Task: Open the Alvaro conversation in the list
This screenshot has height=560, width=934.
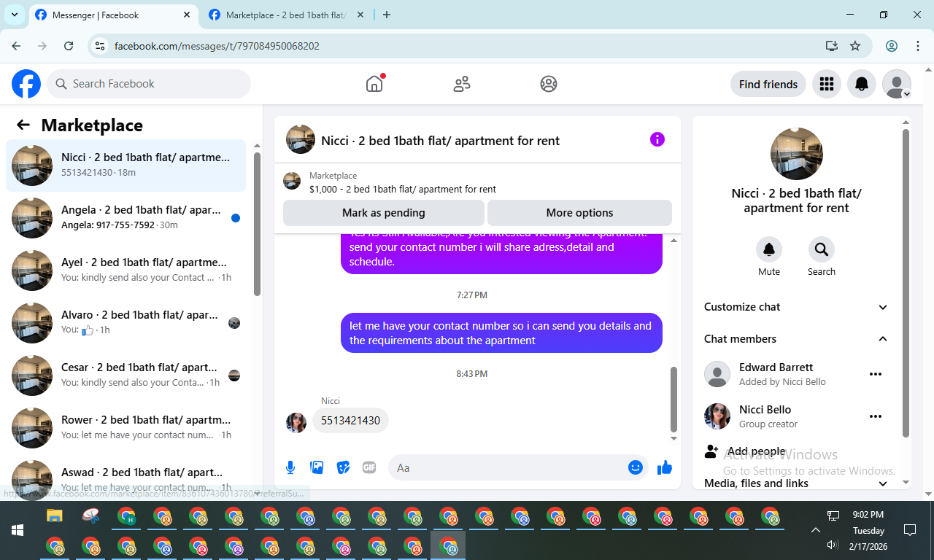Action: [126, 323]
